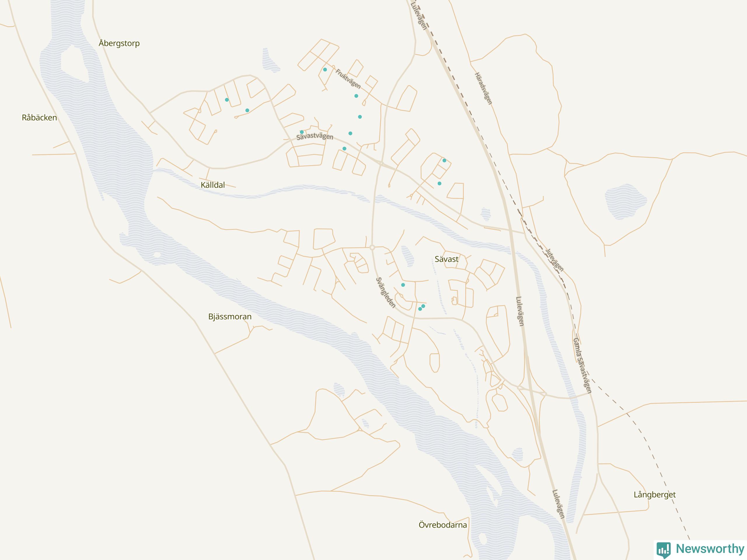Select teal dot just below Fruktvägen label
This screenshot has height=560, width=747.
click(x=356, y=96)
